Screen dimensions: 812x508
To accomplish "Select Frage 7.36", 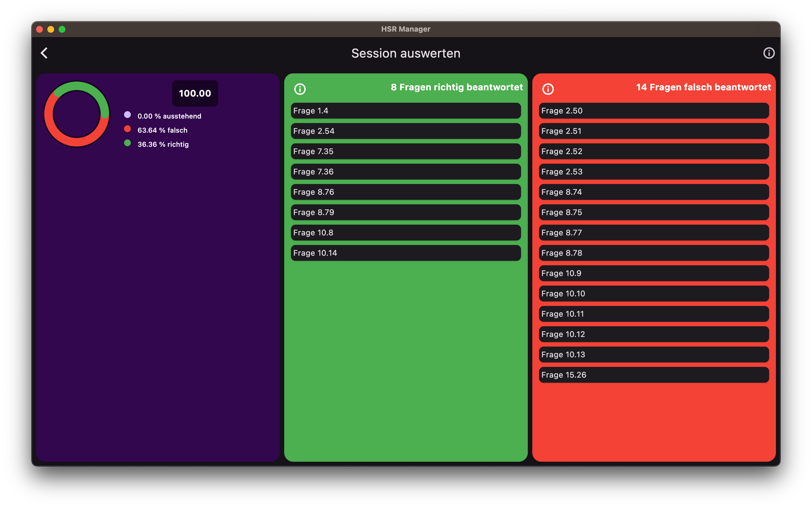I will [406, 172].
